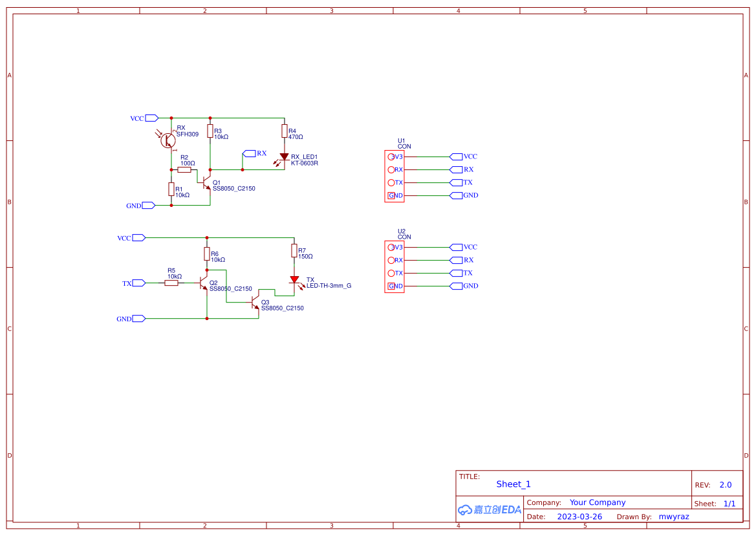Click resistor R7 150Ω symbol

point(294,251)
